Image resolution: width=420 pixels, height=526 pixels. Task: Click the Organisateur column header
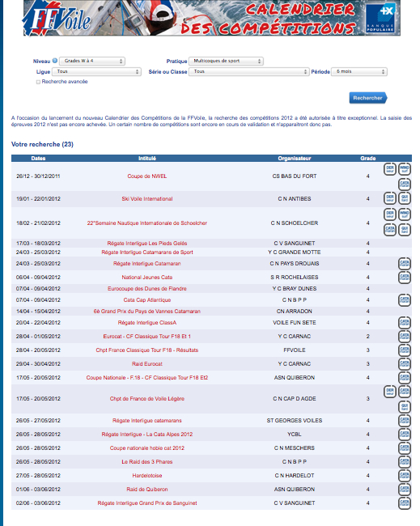295,159
